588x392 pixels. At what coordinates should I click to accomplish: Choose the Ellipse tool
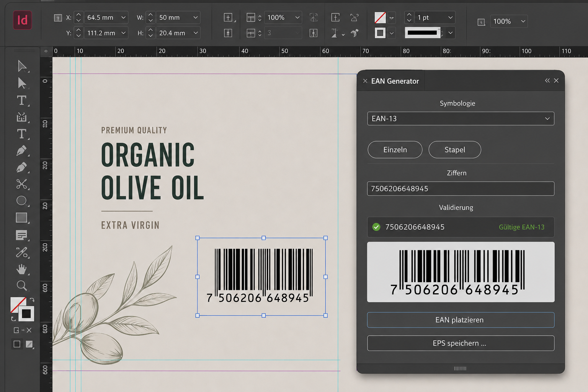(x=22, y=201)
